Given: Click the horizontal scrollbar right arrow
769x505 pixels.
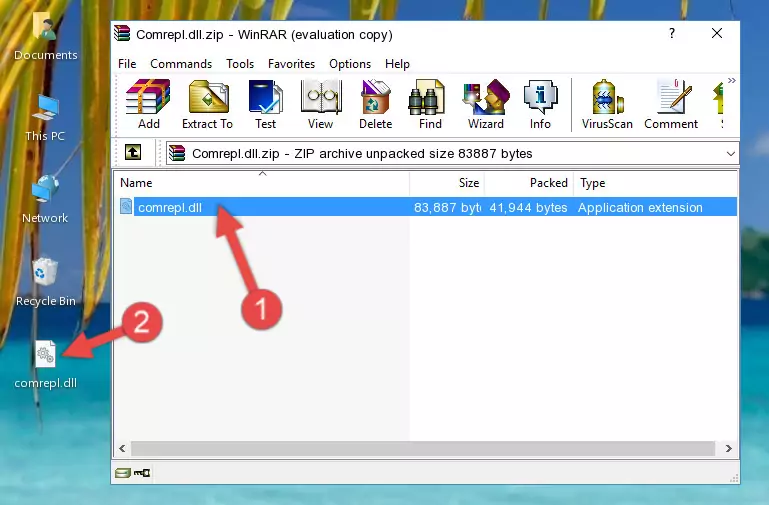Looking at the screenshot, I should coord(728,448).
